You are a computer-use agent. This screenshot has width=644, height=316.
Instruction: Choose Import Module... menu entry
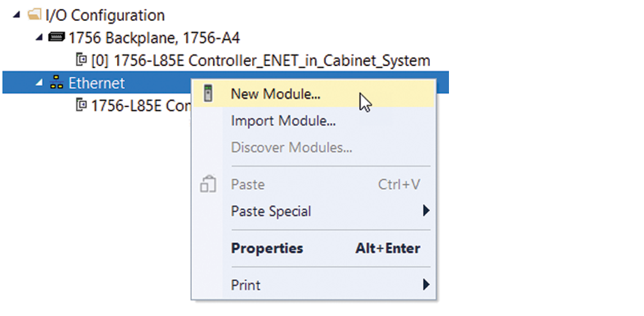pos(314,121)
